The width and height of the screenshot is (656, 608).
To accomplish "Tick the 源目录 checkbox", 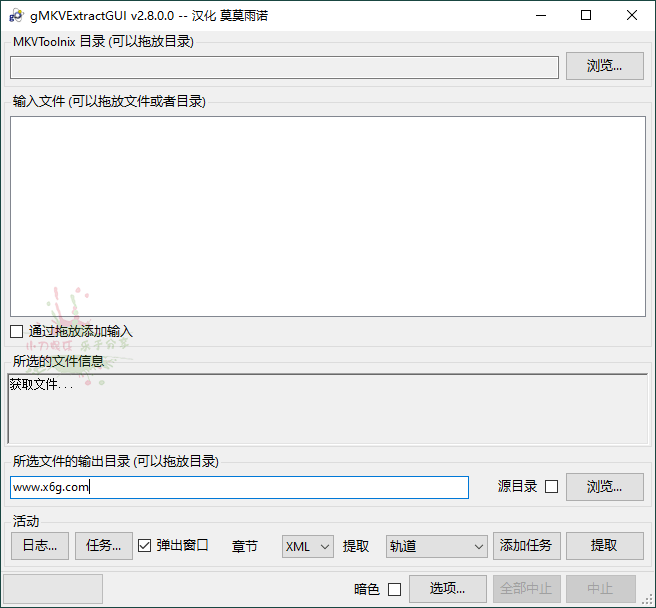I will (x=551, y=487).
